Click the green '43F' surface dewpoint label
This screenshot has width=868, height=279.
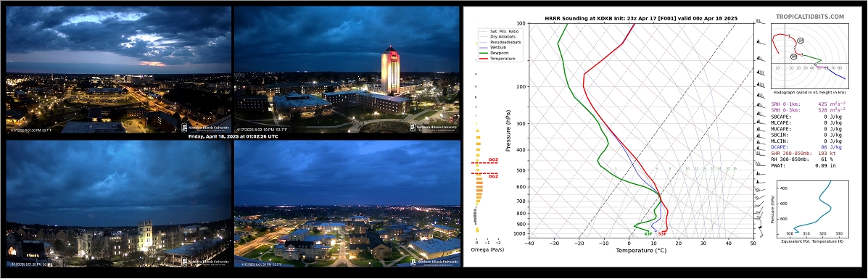click(648, 233)
